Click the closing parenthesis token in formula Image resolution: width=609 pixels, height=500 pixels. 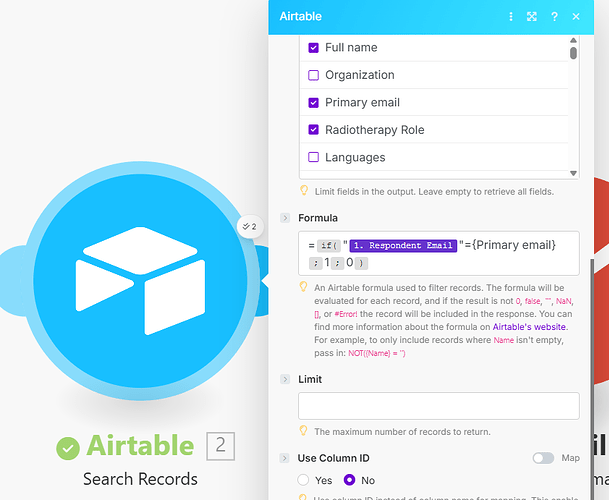click(361, 263)
